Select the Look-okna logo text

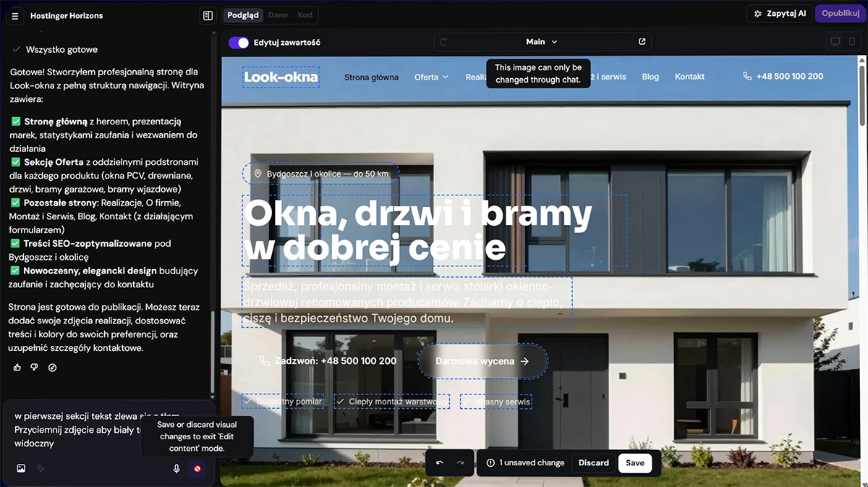tap(281, 77)
